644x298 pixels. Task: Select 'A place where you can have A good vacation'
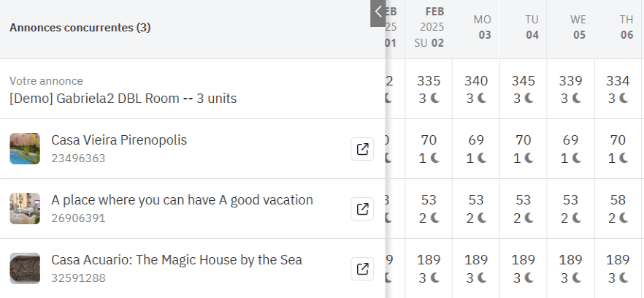point(182,200)
